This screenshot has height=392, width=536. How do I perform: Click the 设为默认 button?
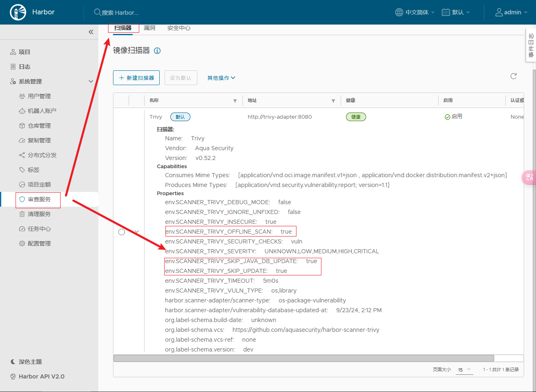coord(181,78)
